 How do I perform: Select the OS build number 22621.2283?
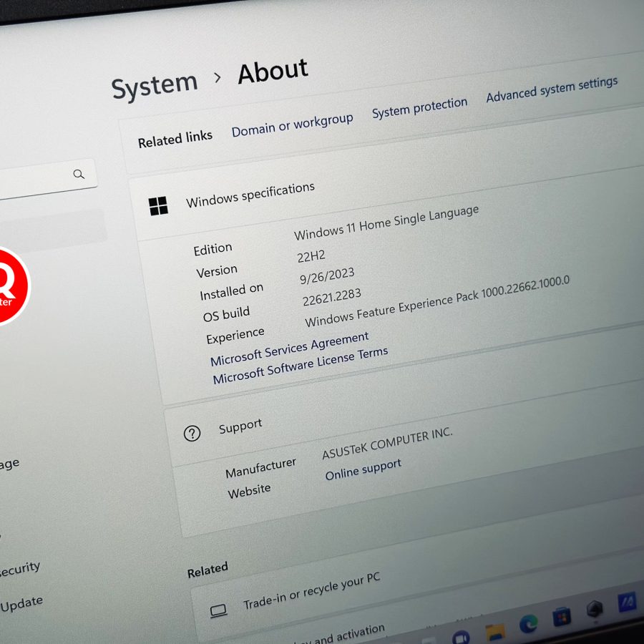coord(332,297)
